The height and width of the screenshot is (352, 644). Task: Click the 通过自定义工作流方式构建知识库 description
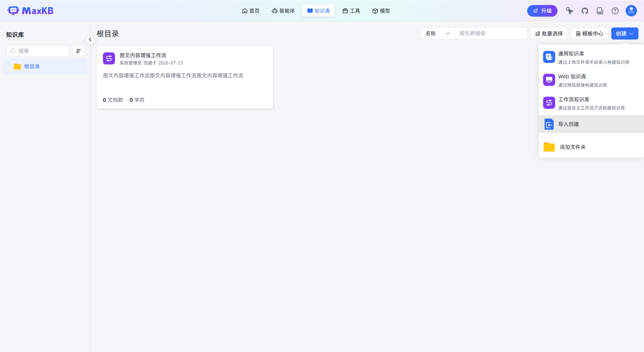592,108
